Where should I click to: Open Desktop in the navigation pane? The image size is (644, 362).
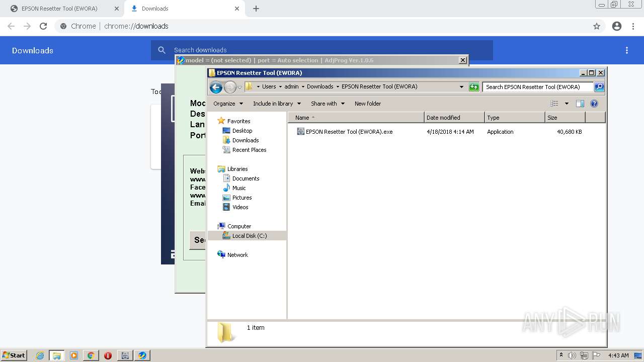click(242, 131)
